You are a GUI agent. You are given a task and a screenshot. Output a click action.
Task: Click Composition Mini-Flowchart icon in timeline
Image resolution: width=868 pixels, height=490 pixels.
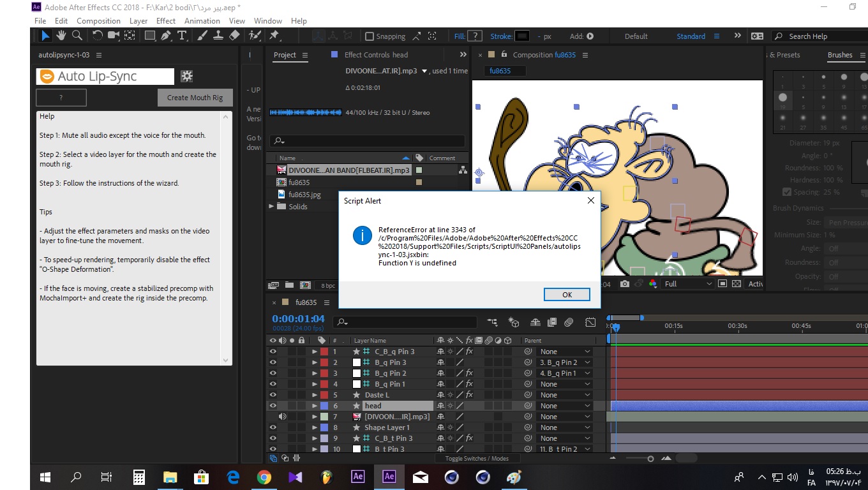pyautogui.click(x=492, y=323)
